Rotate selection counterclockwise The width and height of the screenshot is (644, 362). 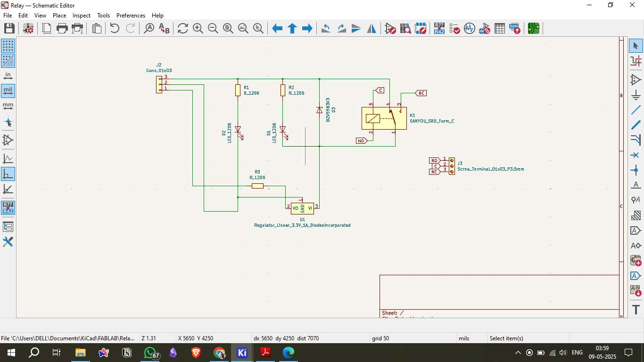(x=326, y=28)
